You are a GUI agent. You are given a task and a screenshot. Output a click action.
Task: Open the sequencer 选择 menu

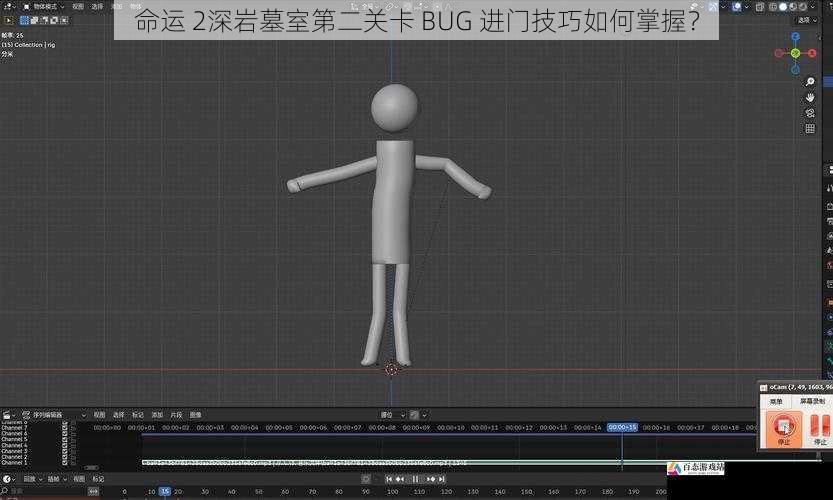coord(118,415)
